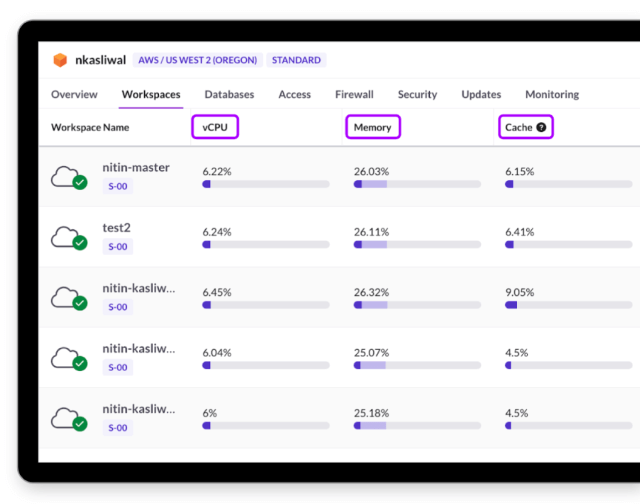Switch to the Updates tab
640x504 pixels.
481,94
